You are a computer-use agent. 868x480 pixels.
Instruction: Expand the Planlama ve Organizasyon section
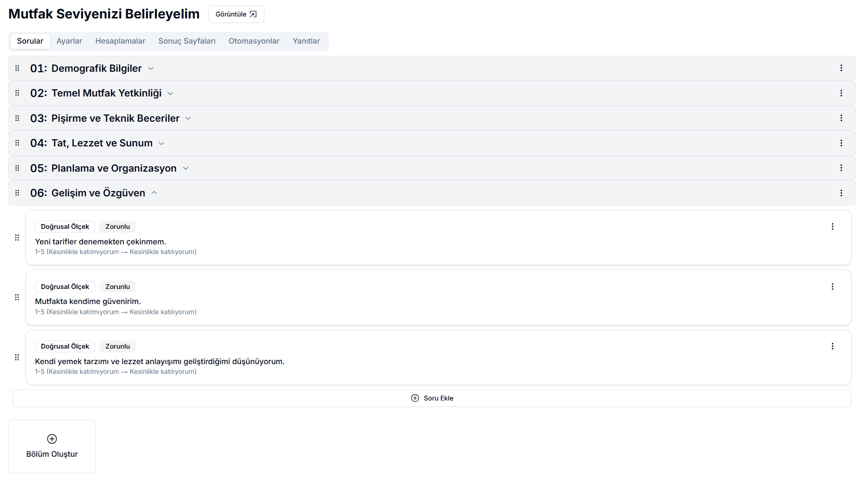point(185,168)
